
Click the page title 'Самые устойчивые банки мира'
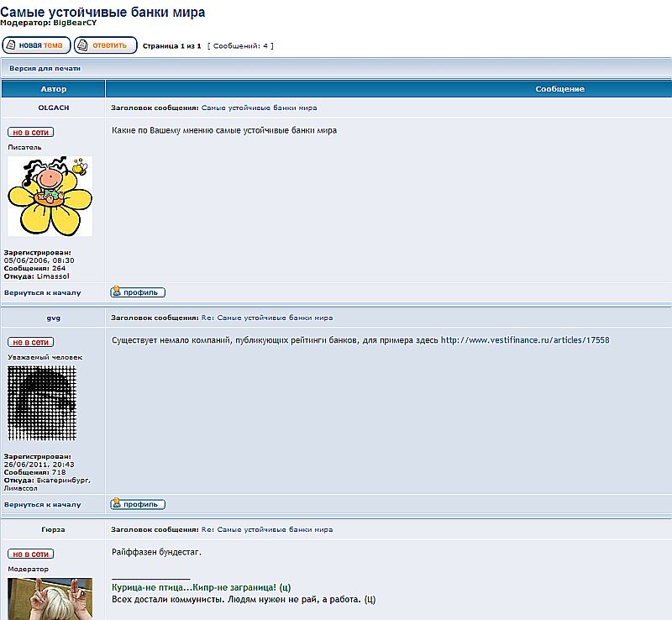click(x=102, y=12)
